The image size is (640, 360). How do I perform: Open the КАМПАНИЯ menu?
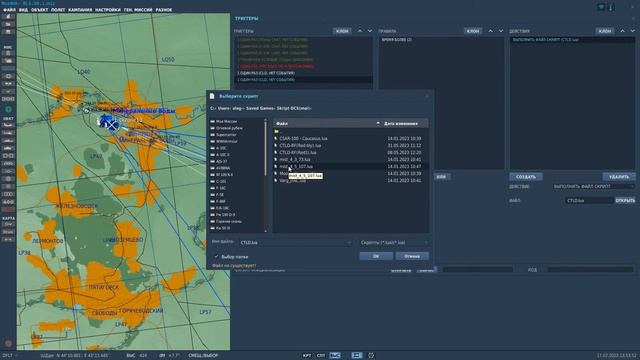pyautogui.click(x=80, y=10)
